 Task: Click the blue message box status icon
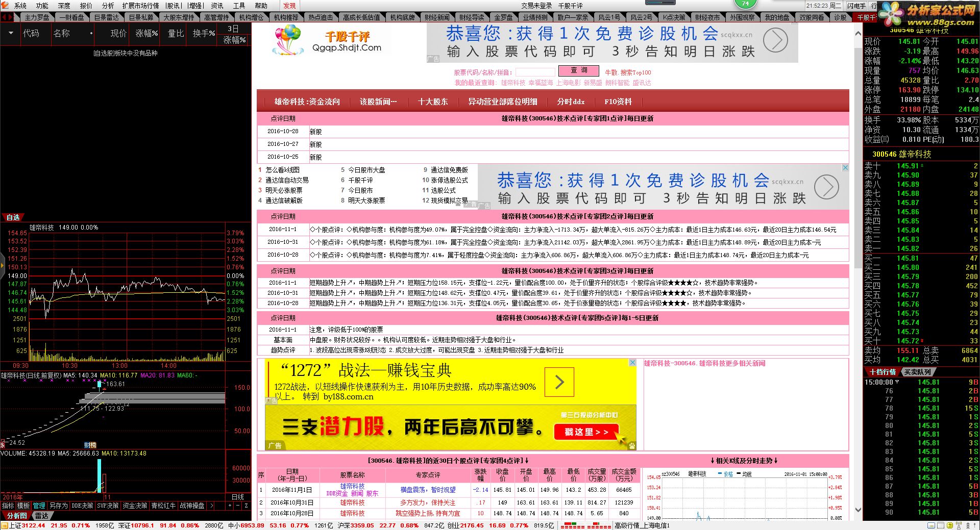932,525
